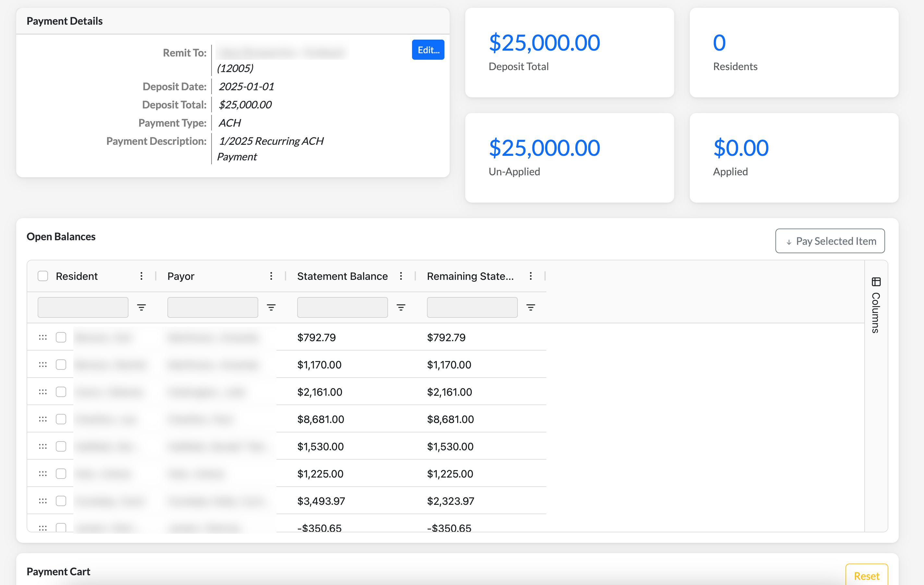The width and height of the screenshot is (924, 585).
Task: Click the Payor filter options icon
Action: tap(271, 307)
